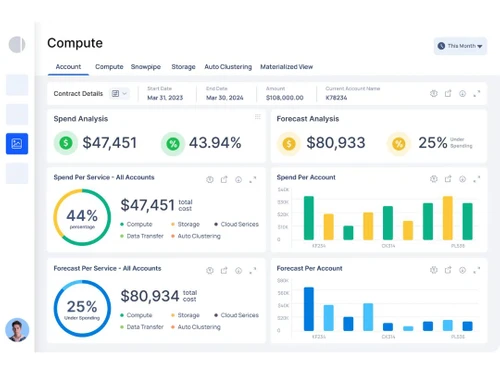
Task: Toggle Compute legend in Spend Per Service
Action: click(x=136, y=224)
